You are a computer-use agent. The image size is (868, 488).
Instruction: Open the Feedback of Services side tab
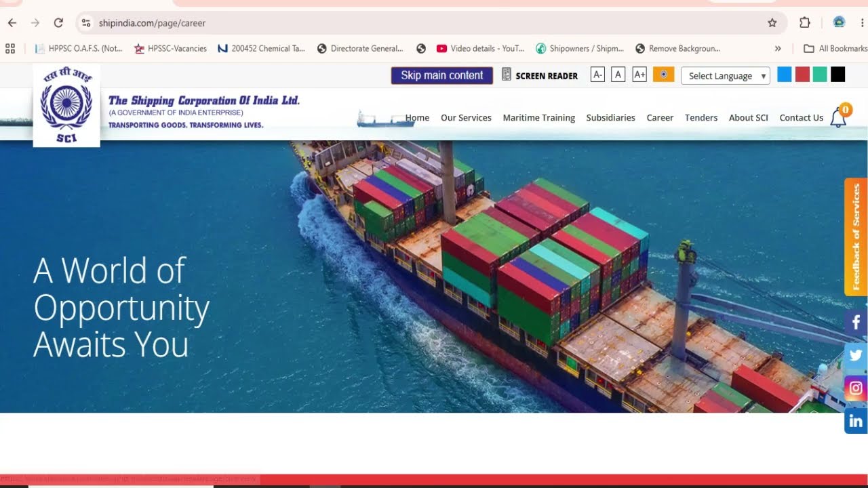coord(856,237)
